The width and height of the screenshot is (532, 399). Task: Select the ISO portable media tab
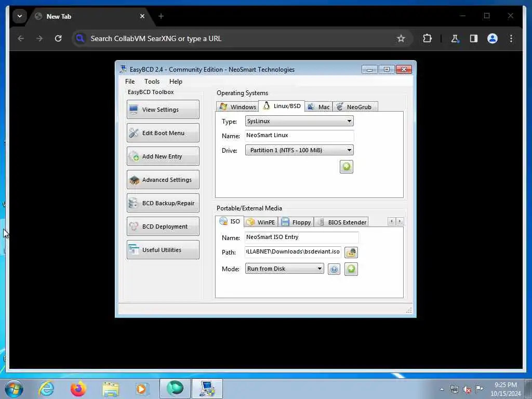230,221
